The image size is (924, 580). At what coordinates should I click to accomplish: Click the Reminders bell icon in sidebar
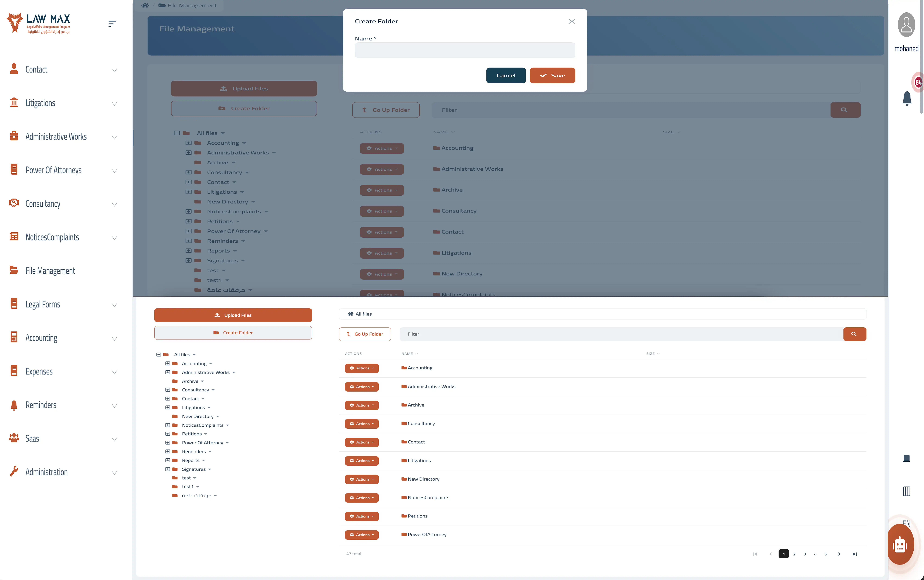coord(14,405)
